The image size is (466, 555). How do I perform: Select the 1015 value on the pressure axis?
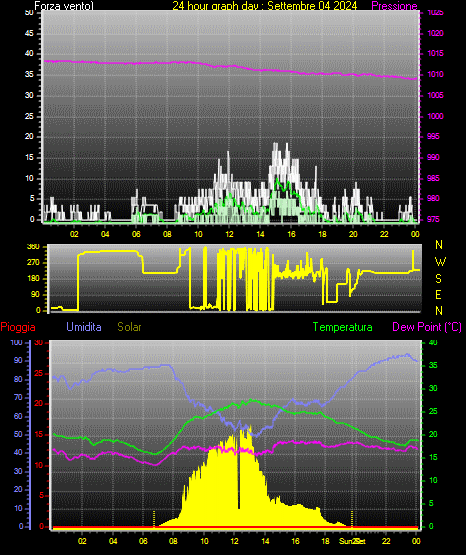point(436,53)
